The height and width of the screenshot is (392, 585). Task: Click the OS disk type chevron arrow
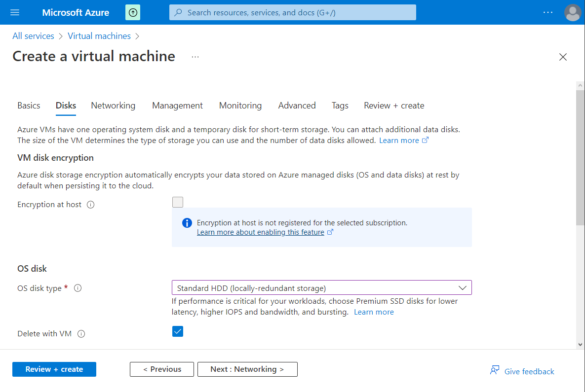point(462,287)
